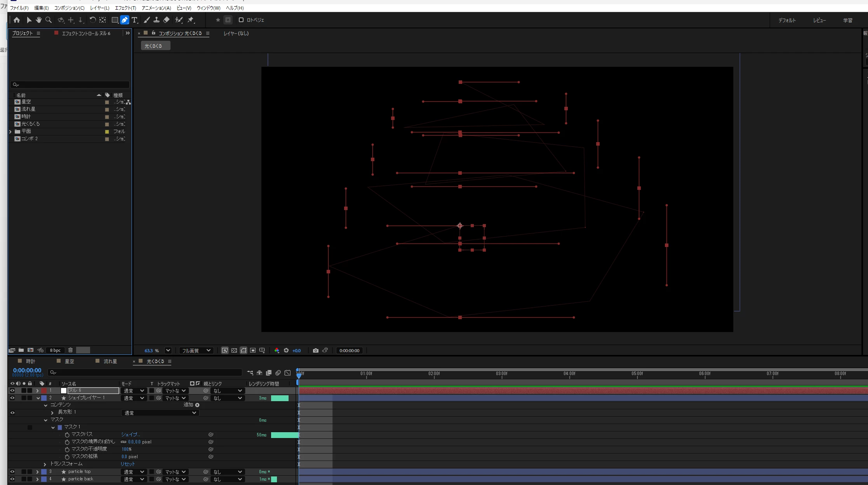Select the Rectangle shape tool
This screenshot has height=485, width=868.
point(115,20)
